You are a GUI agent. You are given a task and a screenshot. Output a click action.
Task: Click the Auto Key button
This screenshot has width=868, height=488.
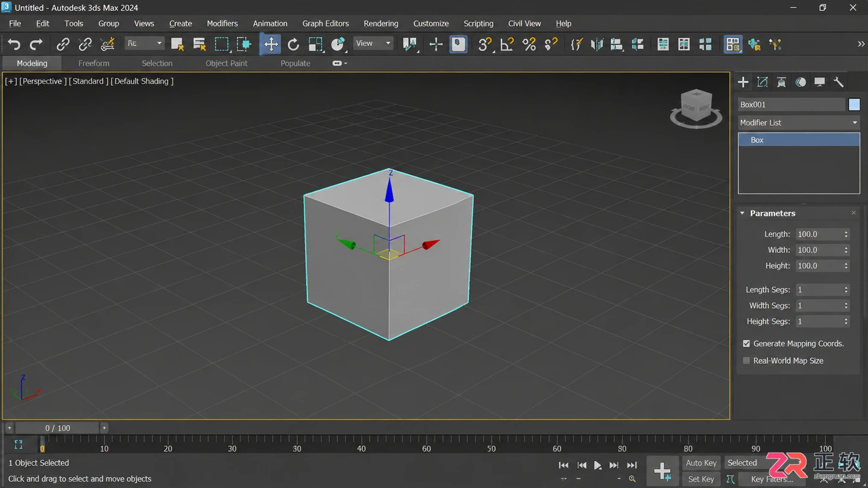pyautogui.click(x=701, y=463)
